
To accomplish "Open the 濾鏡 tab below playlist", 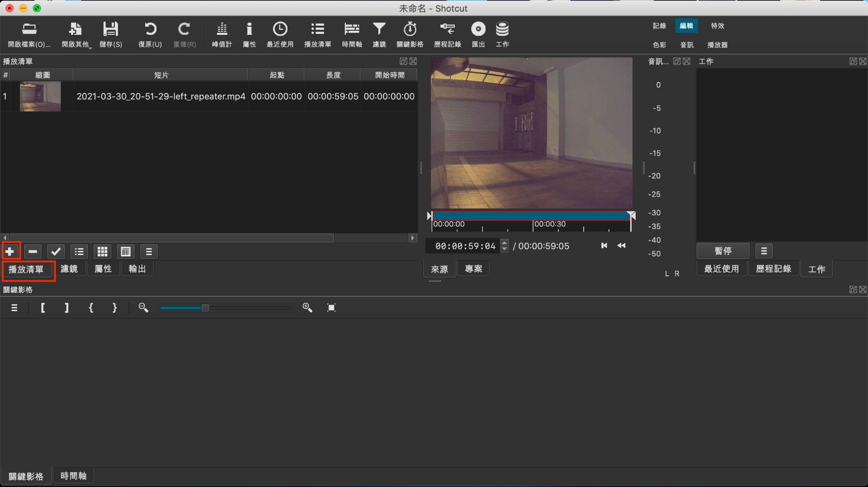I will pos(69,269).
